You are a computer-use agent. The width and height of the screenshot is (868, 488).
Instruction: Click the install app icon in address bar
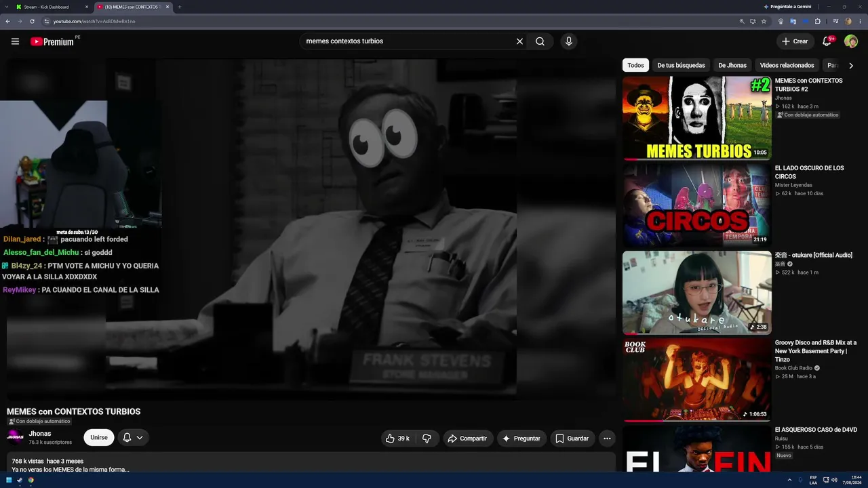[753, 21]
